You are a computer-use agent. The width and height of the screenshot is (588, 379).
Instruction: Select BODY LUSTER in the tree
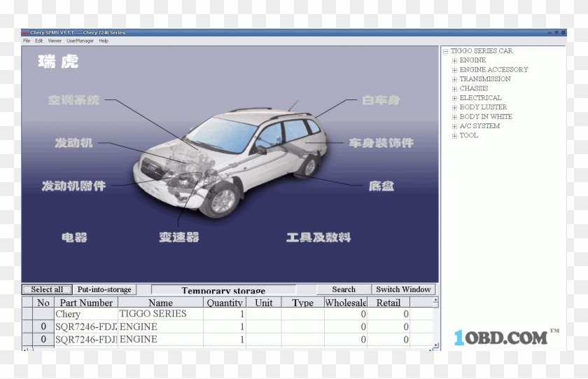483,107
